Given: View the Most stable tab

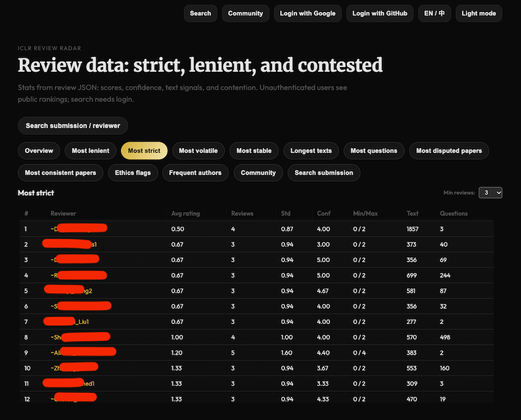Looking at the screenshot, I should 254,151.
